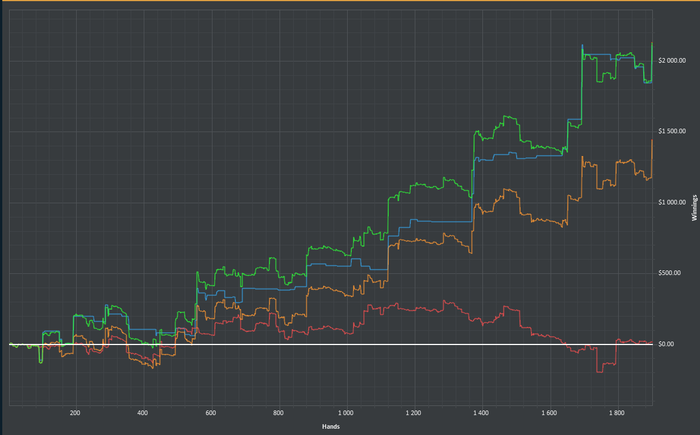
Task: Click the 1 000 hands axis tick label
Action: pos(346,413)
